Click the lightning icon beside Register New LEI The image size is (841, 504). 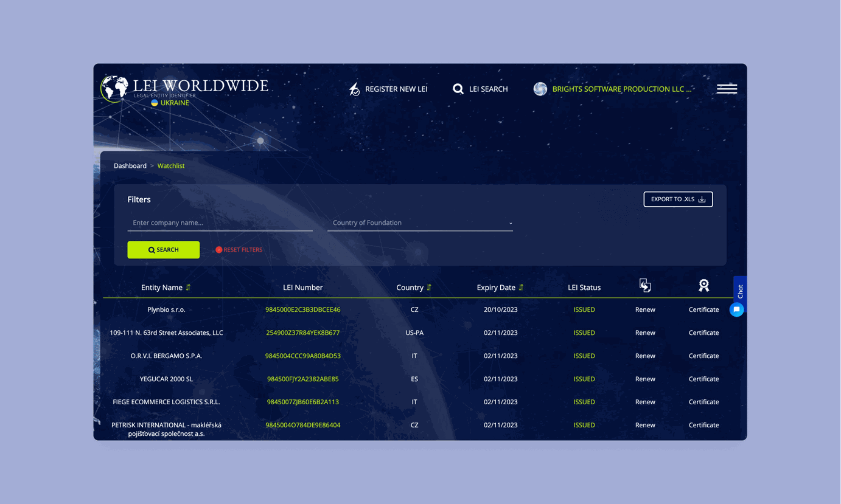[x=354, y=89]
